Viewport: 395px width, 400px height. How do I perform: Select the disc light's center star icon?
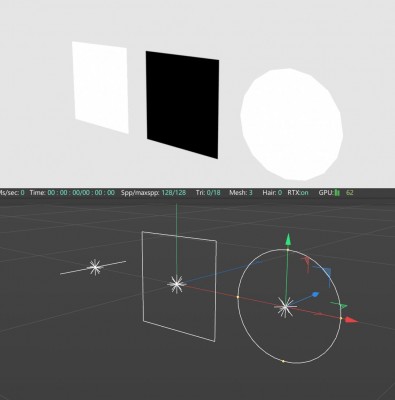pos(285,307)
